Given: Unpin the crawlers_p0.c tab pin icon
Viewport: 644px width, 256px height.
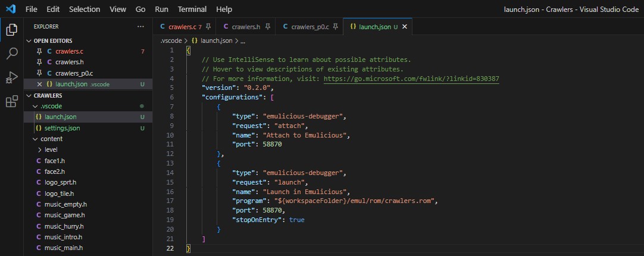Looking at the screenshot, I should point(336,27).
